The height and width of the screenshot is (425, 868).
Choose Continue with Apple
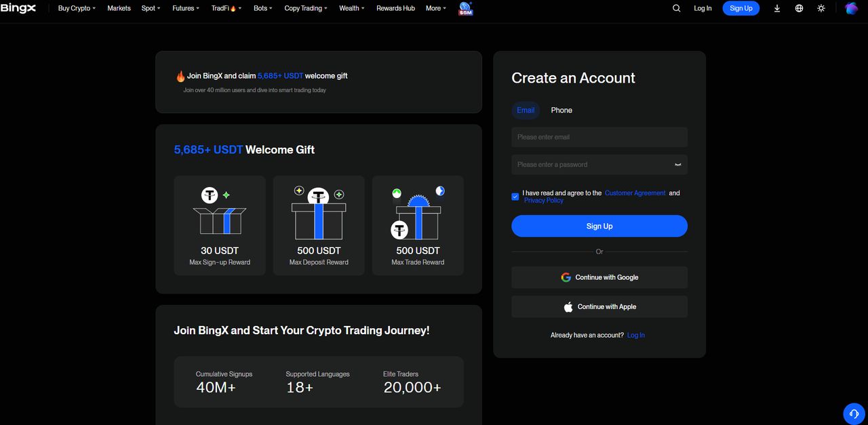click(x=599, y=306)
